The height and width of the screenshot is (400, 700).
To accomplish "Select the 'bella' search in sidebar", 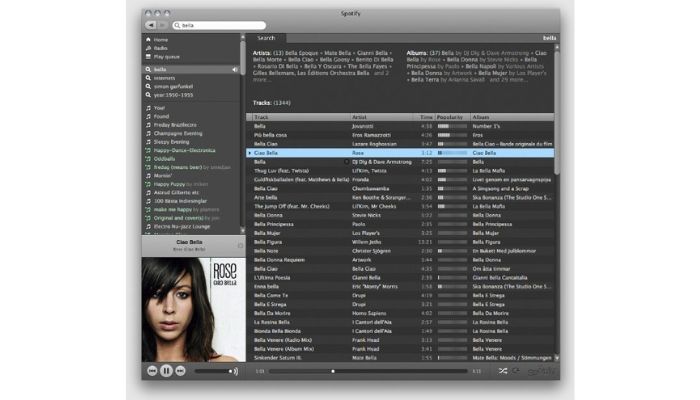I will pos(191,69).
